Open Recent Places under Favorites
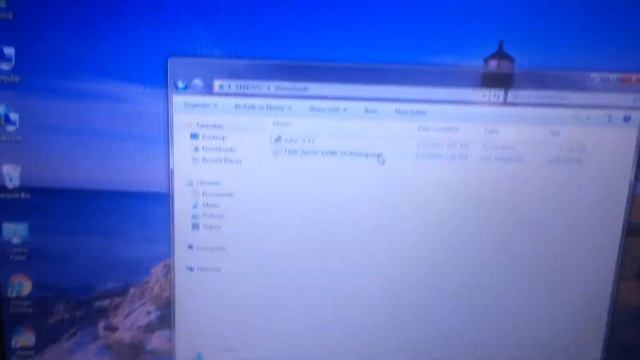 pos(222,161)
